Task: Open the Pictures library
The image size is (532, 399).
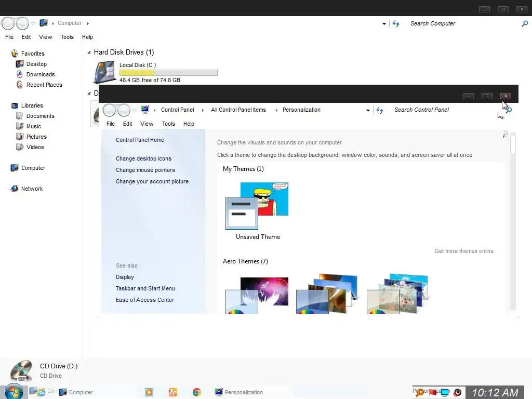Action: [36, 137]
